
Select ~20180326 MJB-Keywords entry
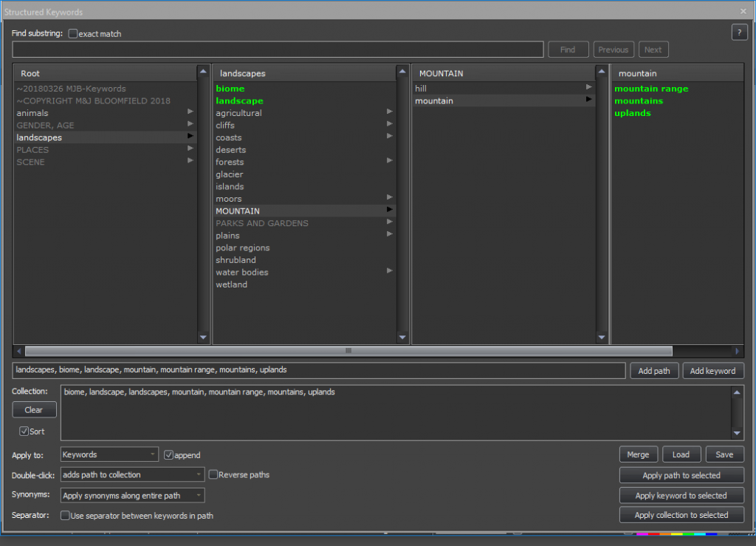[x=105, y=89]
